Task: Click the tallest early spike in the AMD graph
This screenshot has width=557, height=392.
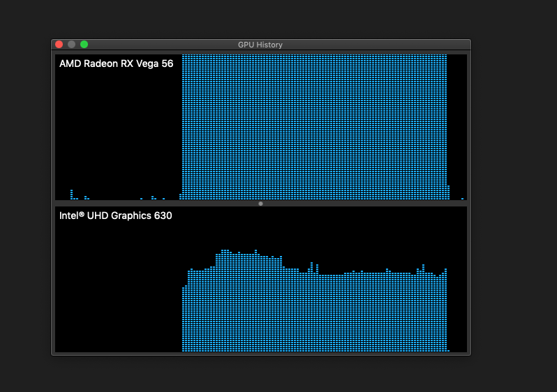Action: point(71,194)
